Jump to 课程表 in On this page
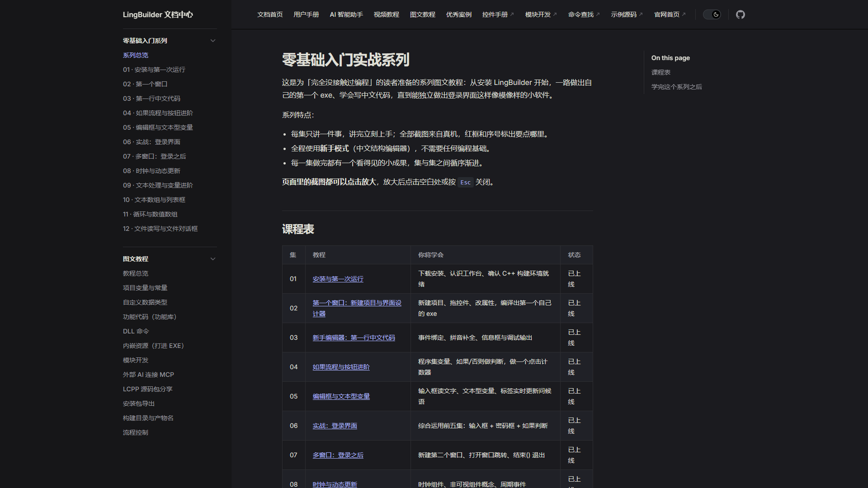The width and height of the screenshot is (868, 488). coord(661,72)
